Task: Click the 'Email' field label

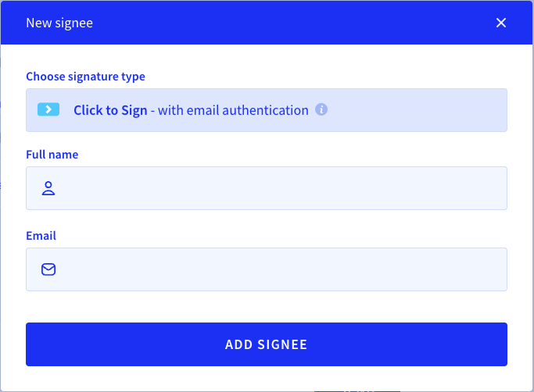Action: tap(41, 236)
